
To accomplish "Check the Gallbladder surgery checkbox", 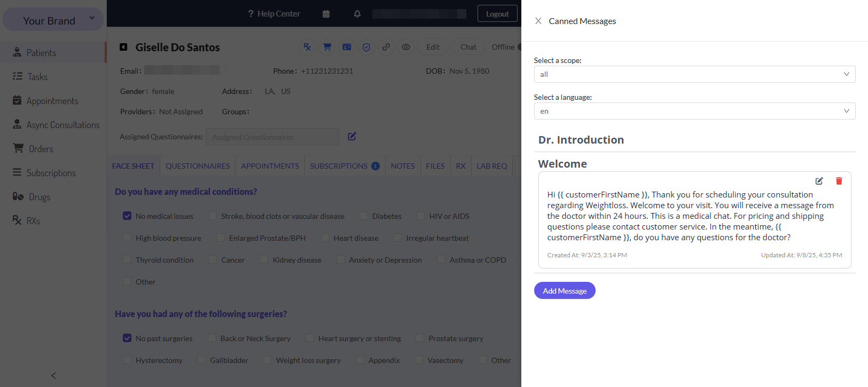I will pos(201,360).
